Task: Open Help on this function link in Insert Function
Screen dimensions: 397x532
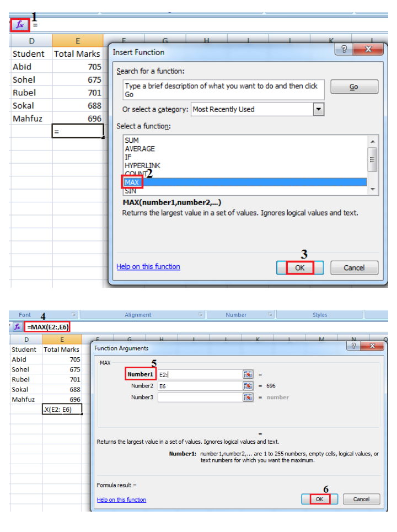Action: pos(148,267)
